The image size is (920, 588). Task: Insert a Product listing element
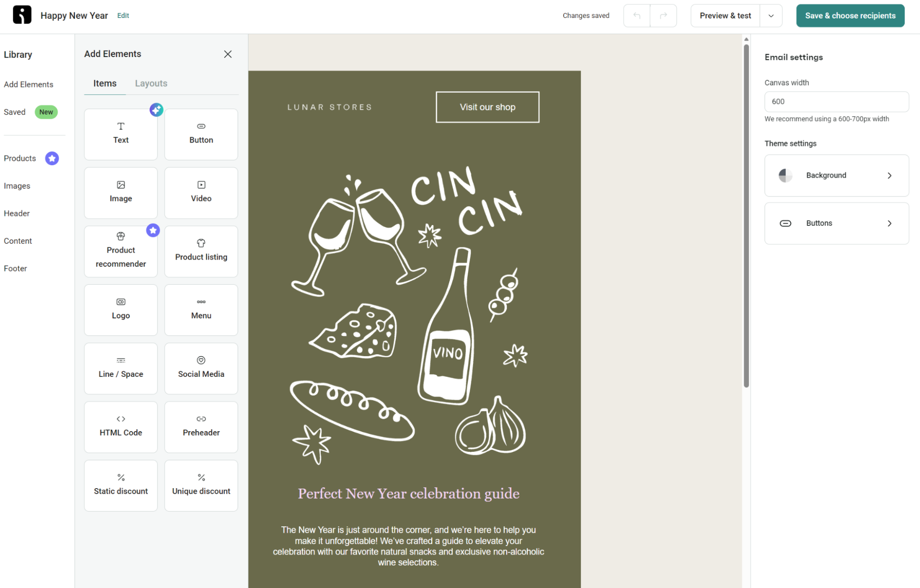(x=201, y=251)
